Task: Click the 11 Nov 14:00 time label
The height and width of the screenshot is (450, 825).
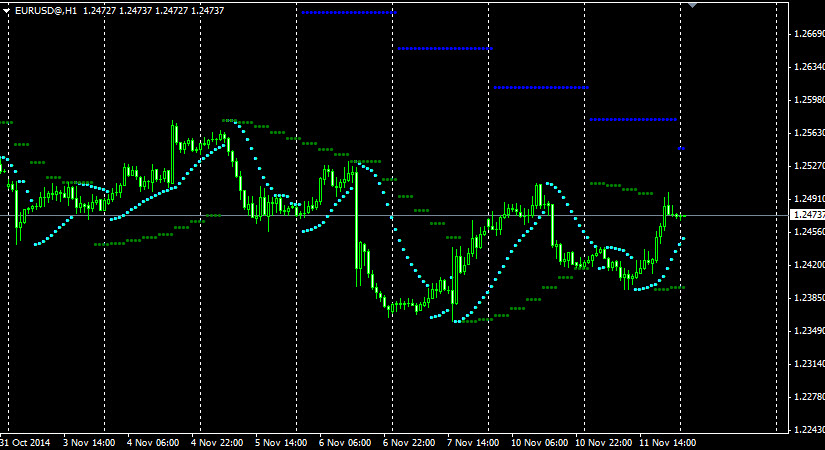Action: coord(668,443)
